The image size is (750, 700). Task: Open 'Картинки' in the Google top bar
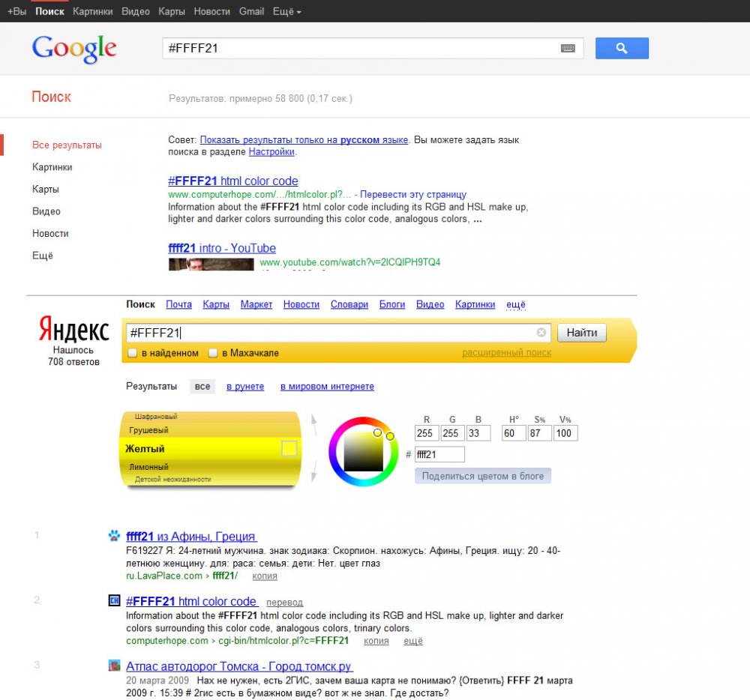coord(93,11)
